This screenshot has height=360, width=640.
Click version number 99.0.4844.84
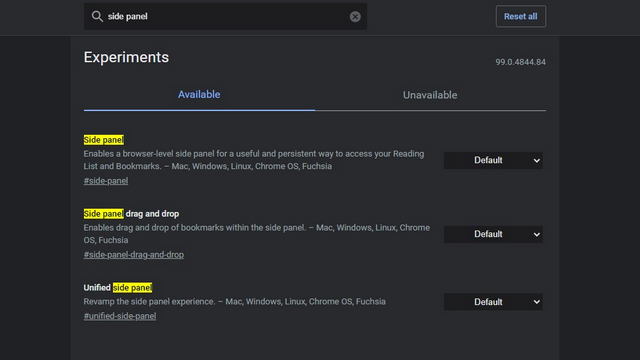point(520,62)
